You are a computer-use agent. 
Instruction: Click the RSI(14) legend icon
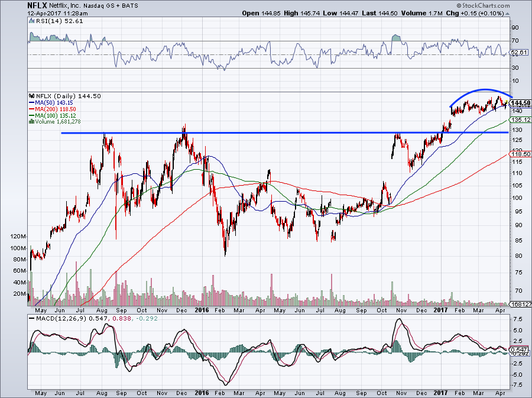point(31,21)
